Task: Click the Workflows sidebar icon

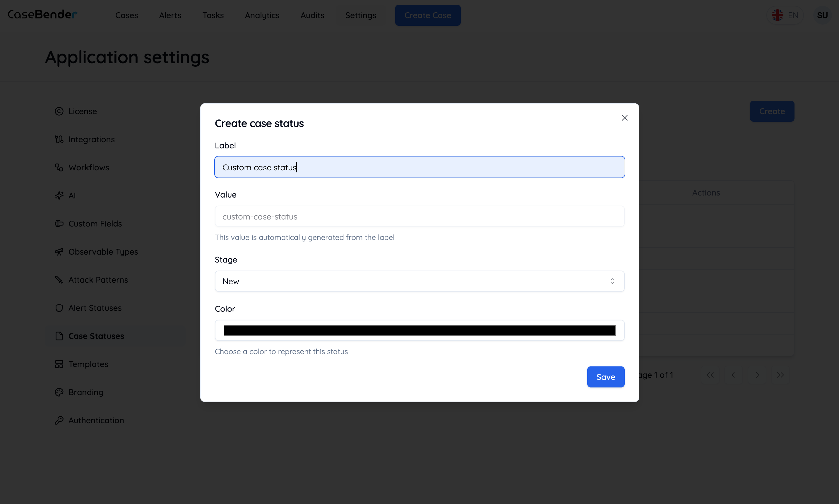Action: tap(59, 167)
